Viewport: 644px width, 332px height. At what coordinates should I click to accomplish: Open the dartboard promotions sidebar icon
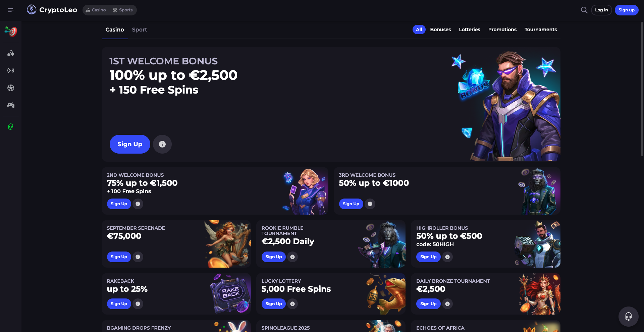coord(11,32)
